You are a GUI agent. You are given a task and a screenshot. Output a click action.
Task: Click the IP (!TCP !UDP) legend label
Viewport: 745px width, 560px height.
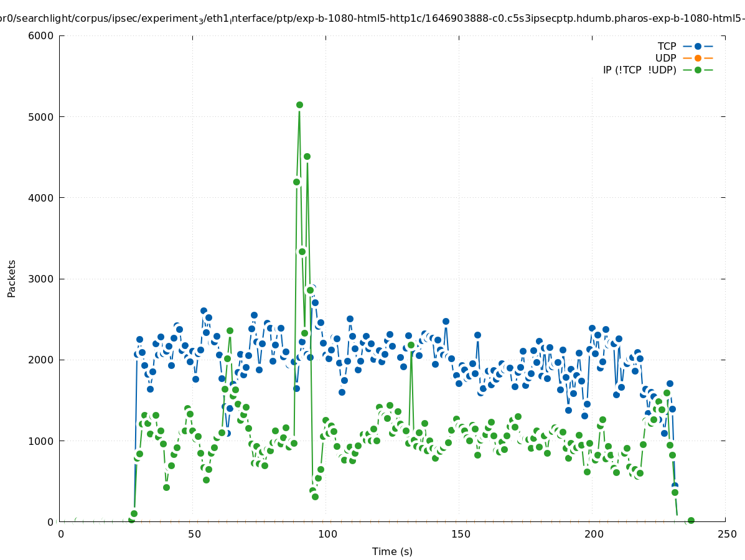(639, 70)
